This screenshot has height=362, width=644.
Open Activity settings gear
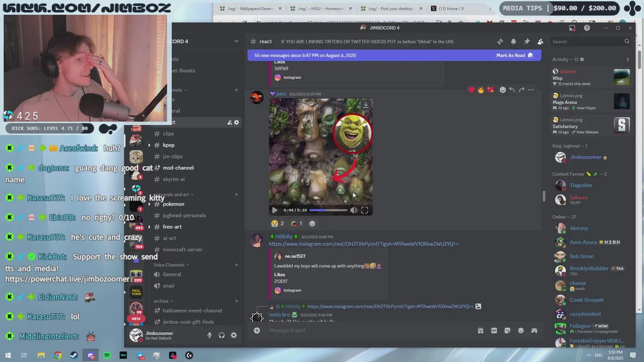pyautogui.click(x=582, y=59)
